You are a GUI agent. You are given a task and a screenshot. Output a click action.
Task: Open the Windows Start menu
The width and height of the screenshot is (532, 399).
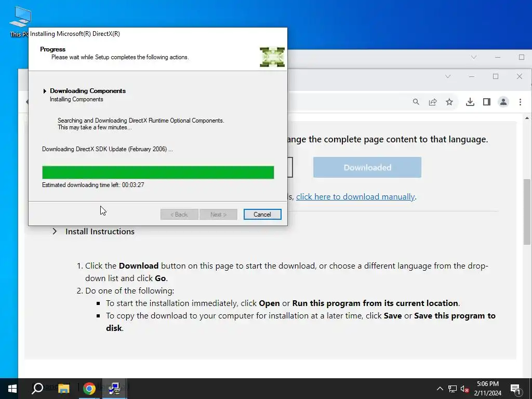12,389
